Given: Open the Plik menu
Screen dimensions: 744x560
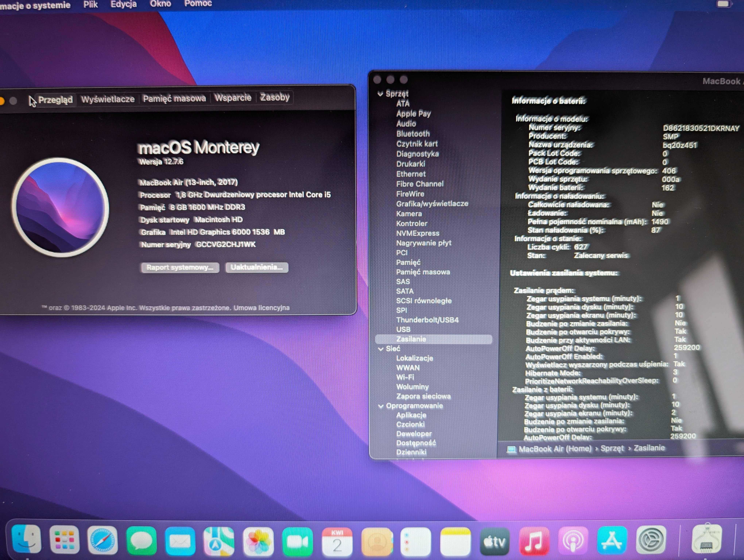Looking at the screenshot, I should tap(90, 4).
